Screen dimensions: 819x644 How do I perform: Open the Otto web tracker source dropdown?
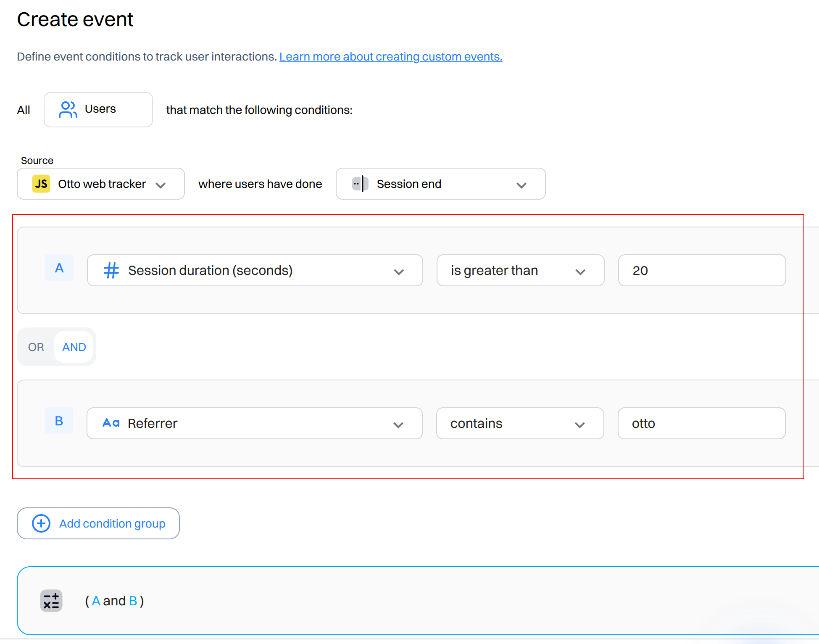point(101,184)
